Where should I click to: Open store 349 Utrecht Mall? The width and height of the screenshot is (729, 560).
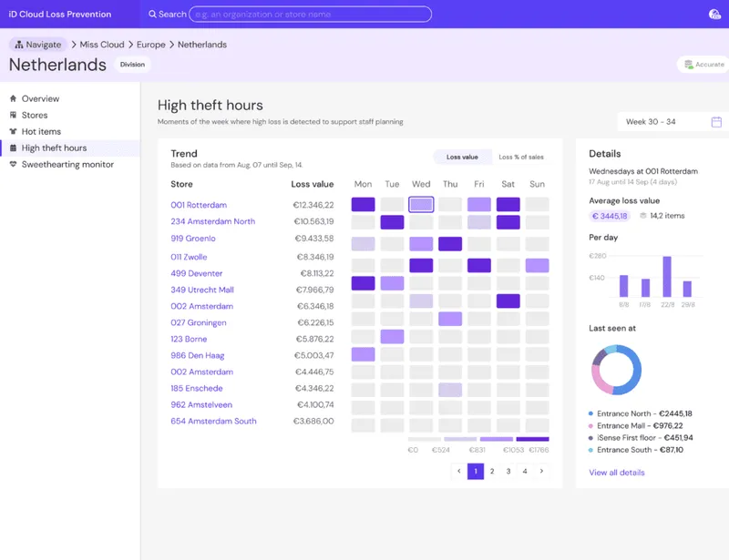point(201,290)
